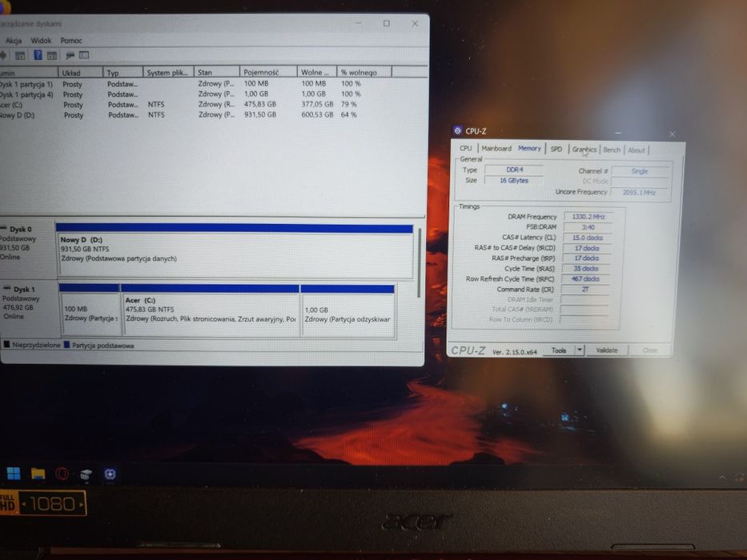Launch the red Opera browser taskbar icon

point(62,474)
